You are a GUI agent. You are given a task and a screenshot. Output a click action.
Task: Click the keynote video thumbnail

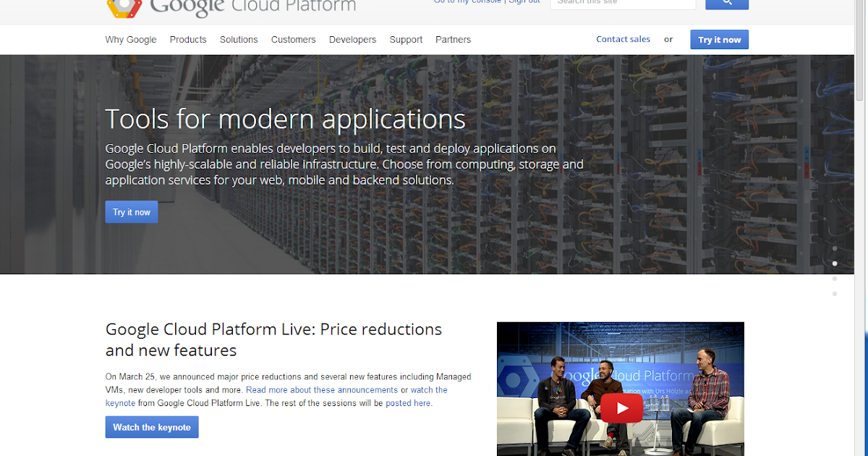tap(621, 389)
